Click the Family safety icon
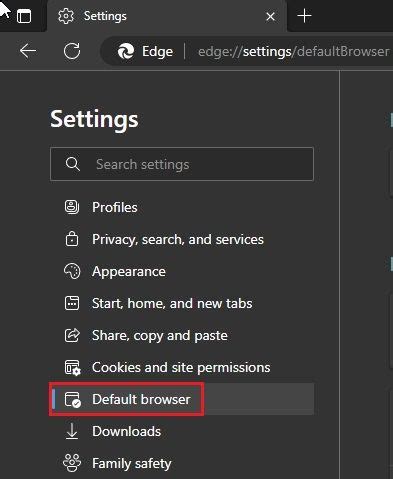This screenshot has height=479, width=393. click(72, 463)
